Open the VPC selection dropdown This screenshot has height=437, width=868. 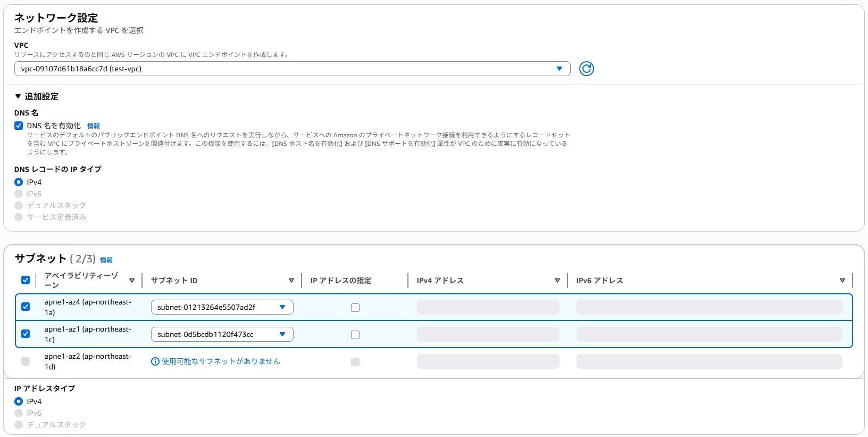point(292,69)
